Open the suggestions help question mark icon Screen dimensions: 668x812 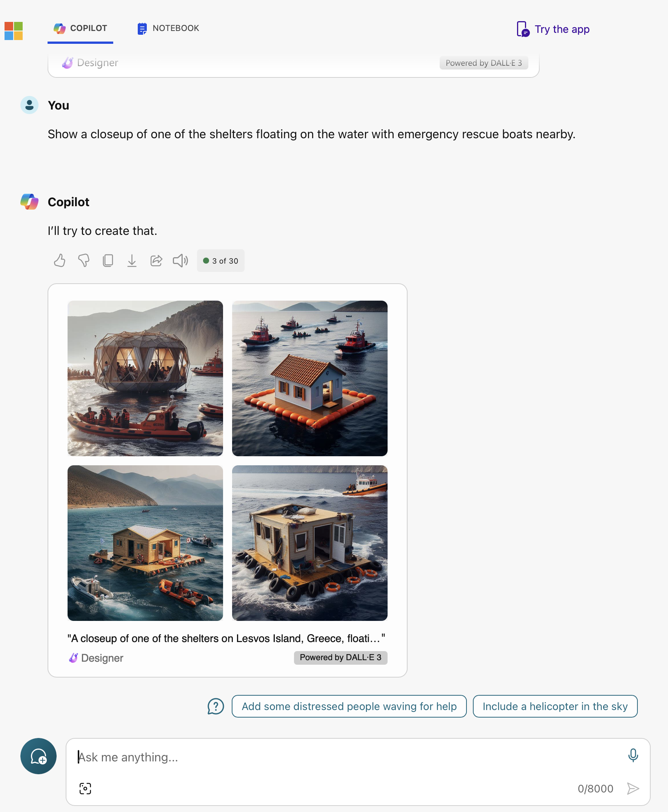215,706
